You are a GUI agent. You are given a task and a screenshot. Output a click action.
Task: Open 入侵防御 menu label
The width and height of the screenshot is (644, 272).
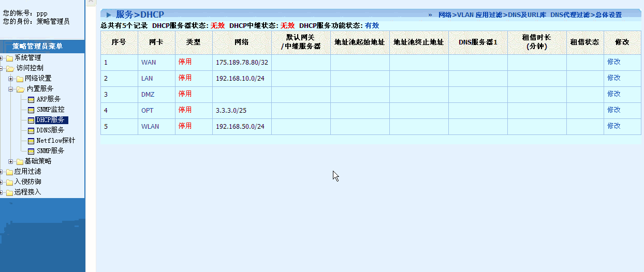pyautogui.click(x=27, y=182)
